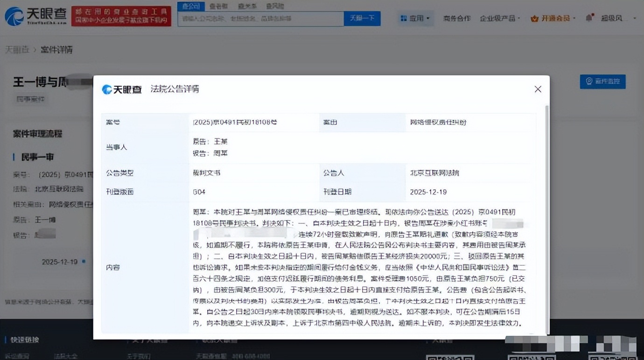Click the 开通会员 crown icon
Screen dimensions: 644x360
(534, 19)
